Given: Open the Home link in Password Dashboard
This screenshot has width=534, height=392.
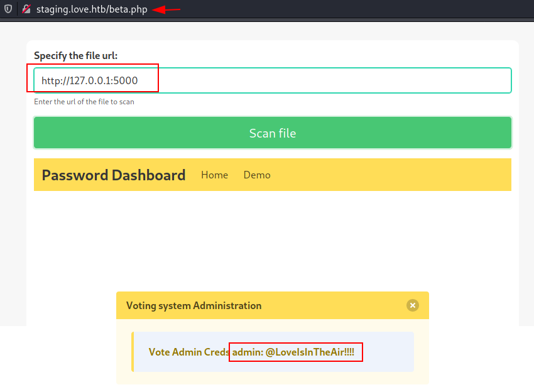Looking at the screenshot, I should pyautogui.click(x=215, y=175).
